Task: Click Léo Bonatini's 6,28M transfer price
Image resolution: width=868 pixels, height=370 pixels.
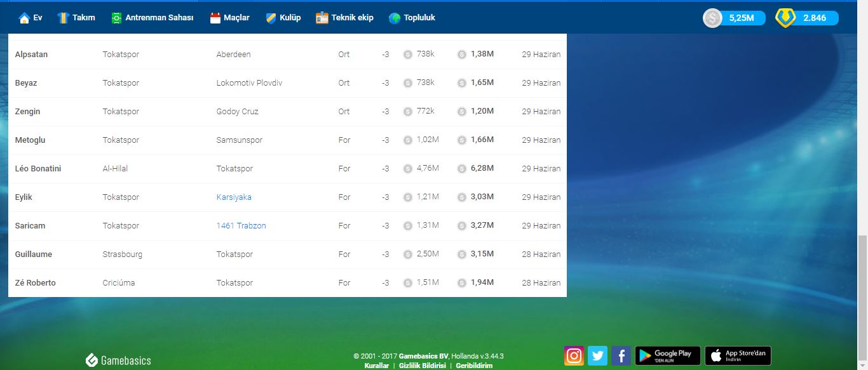Action: (482, 169)
